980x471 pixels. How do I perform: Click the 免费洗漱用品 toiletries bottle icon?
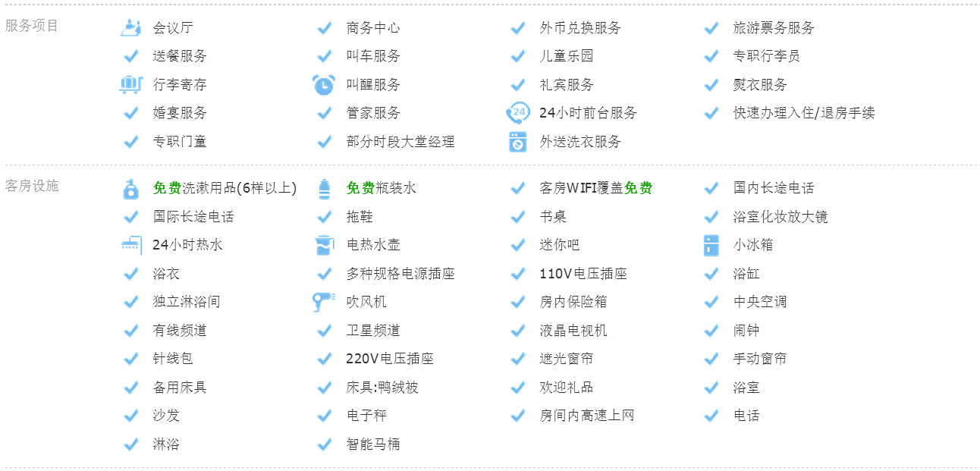click(x=130, y=188)
